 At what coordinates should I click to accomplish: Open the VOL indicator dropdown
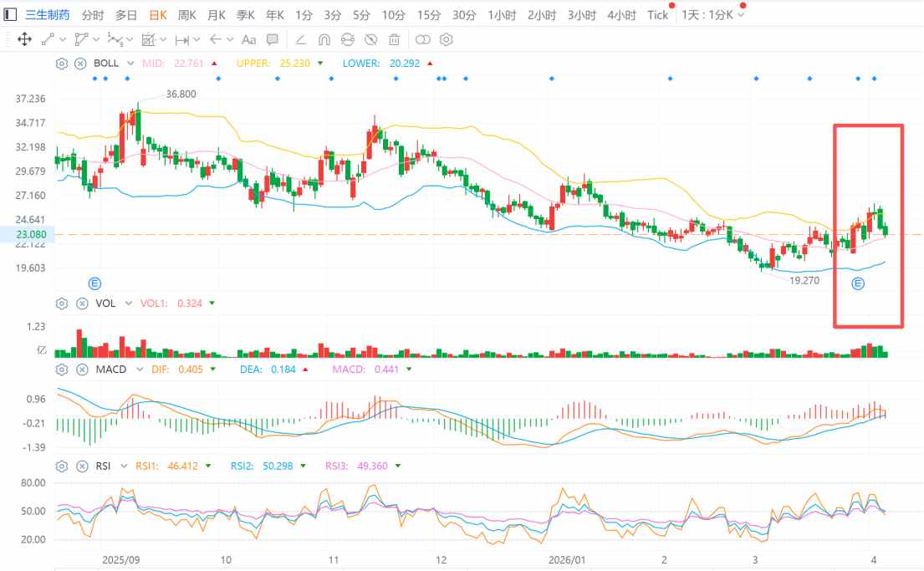coord(129,303)
